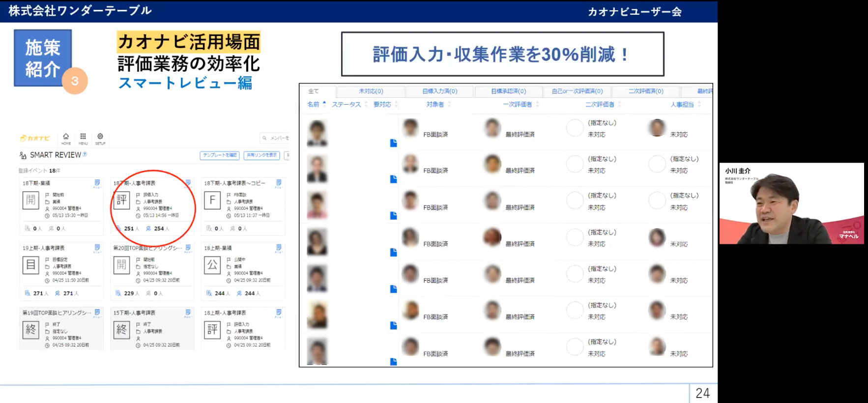Toggle sort arrow beside 二次評価者 column
Image resolution: width=868 pixels, height=403 pixels.
[619, 104]
